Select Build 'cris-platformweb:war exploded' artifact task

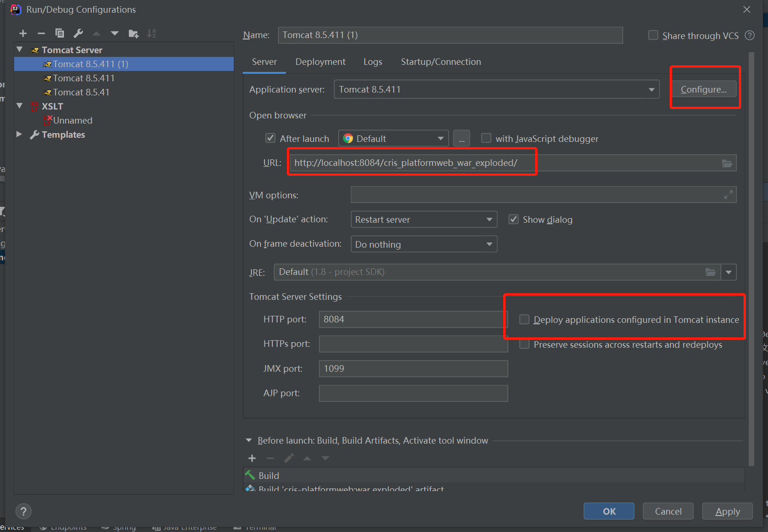(494, 488)
